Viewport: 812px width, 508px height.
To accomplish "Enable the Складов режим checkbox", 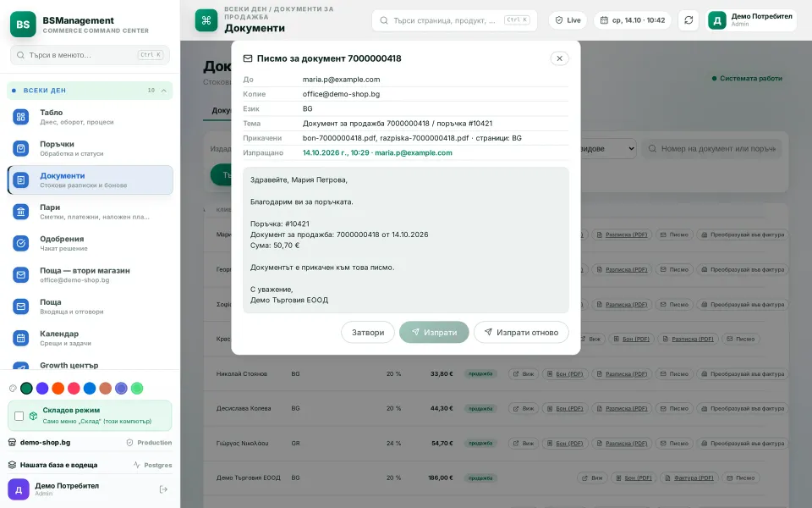I will coord(19,416).
